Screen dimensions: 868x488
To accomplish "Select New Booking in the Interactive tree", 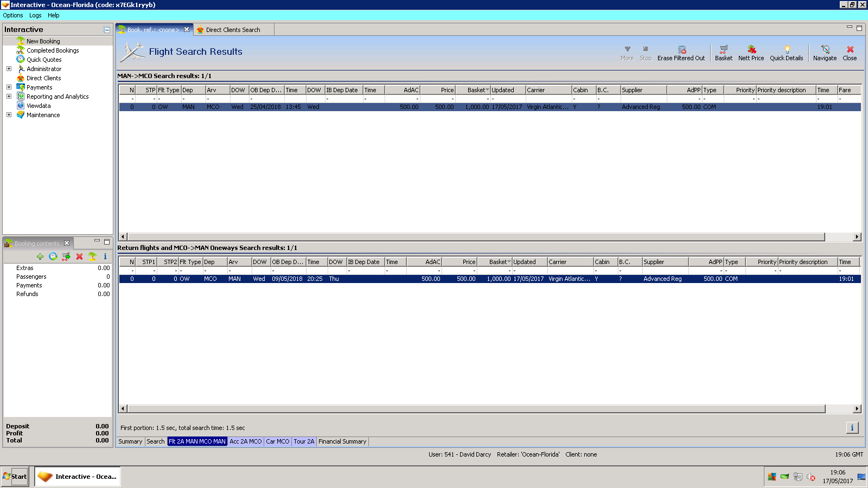I will coord(43,41).
